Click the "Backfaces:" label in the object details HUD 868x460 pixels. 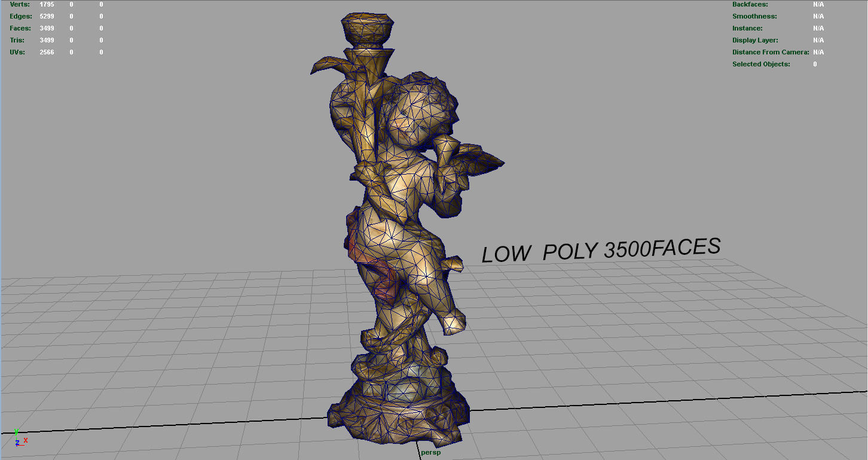[x=750, y=4]
